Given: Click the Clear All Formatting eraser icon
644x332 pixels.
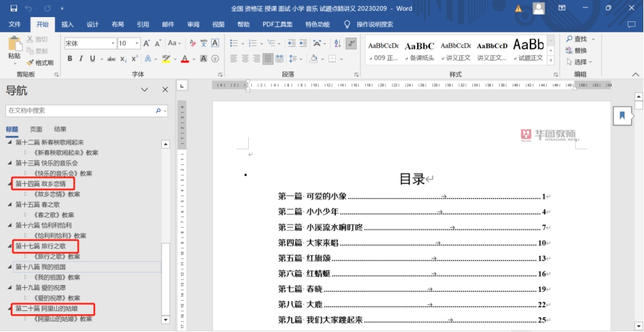Looking at the screenshot, I should point(193,44).
